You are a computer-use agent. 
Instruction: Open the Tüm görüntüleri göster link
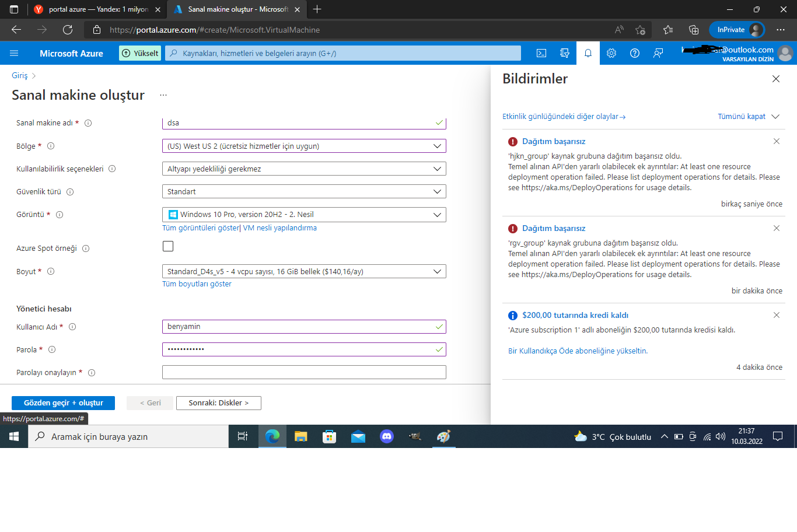pos(201,228)
